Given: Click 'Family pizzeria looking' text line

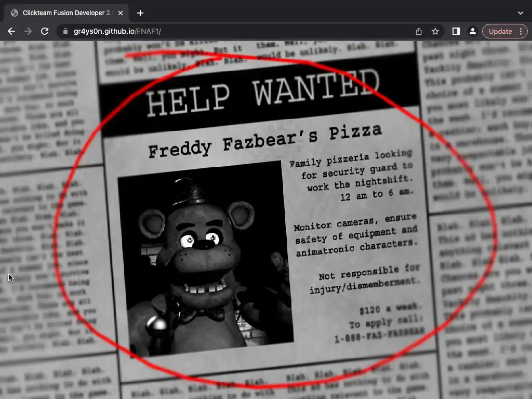Looking at the screenshot, I should [x=351, y=158].
